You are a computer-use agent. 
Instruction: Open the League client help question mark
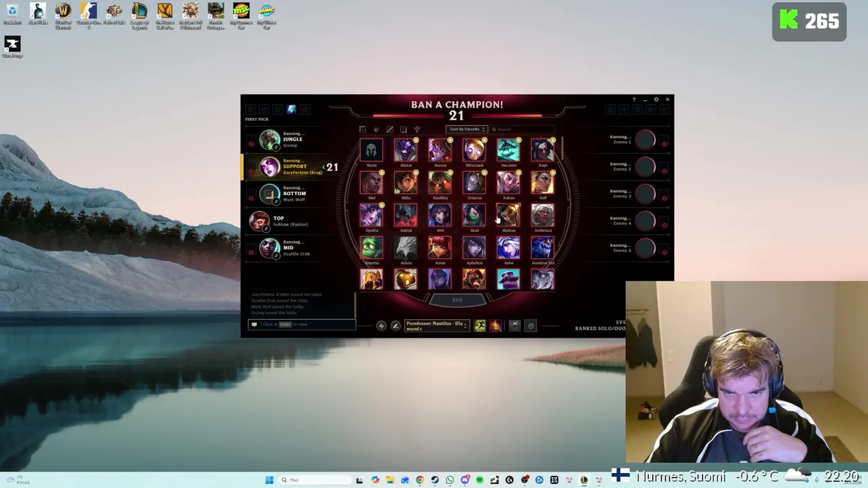634,100
